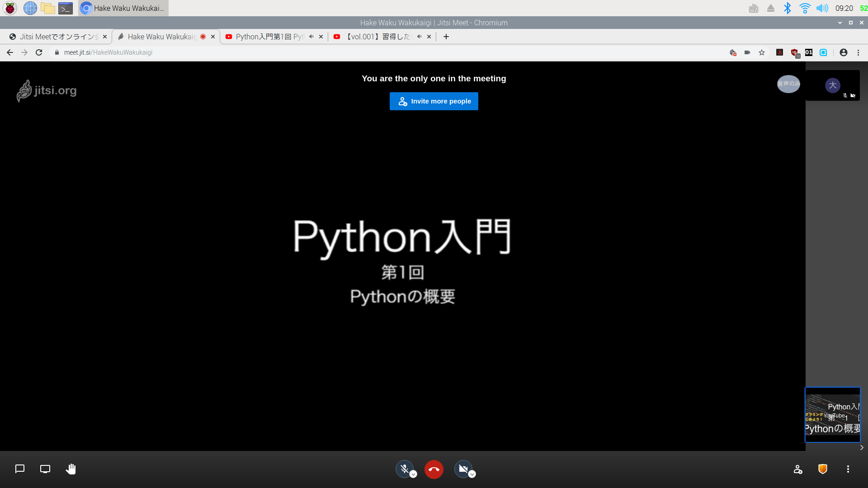Raise your hand in the meeting
Image resolution: width=868 pixels, height=488 pixels.
coord(71,469)
